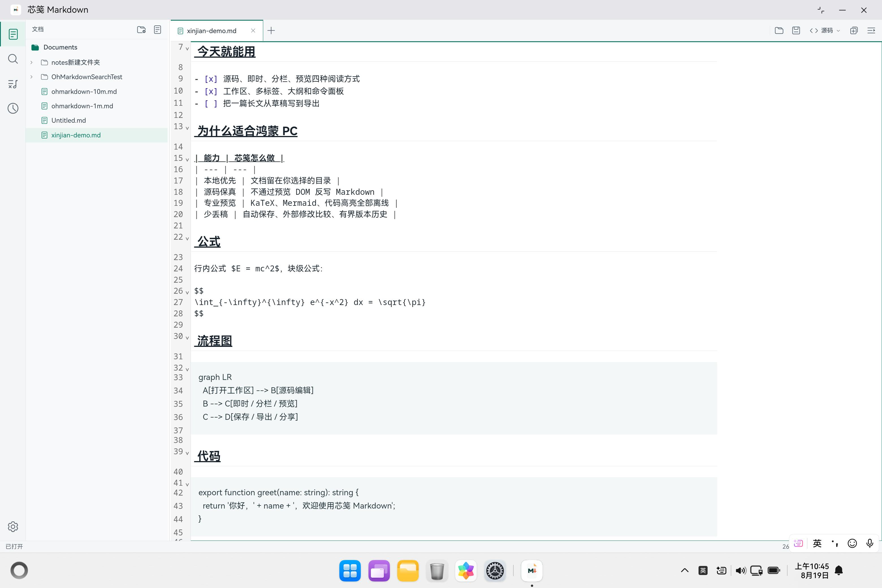
Task: Open the documents panel in left sidebar
Action: (x=13, y=34)
